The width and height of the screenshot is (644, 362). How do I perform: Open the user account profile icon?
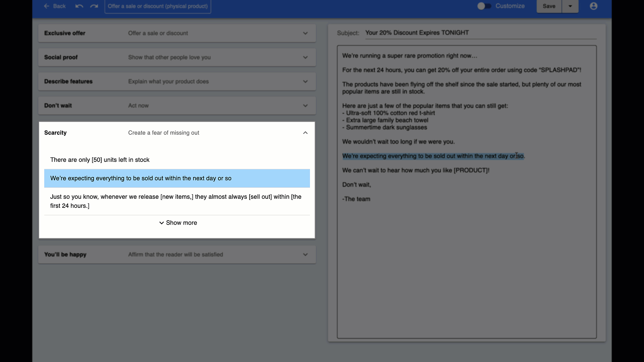pos(593,6)
